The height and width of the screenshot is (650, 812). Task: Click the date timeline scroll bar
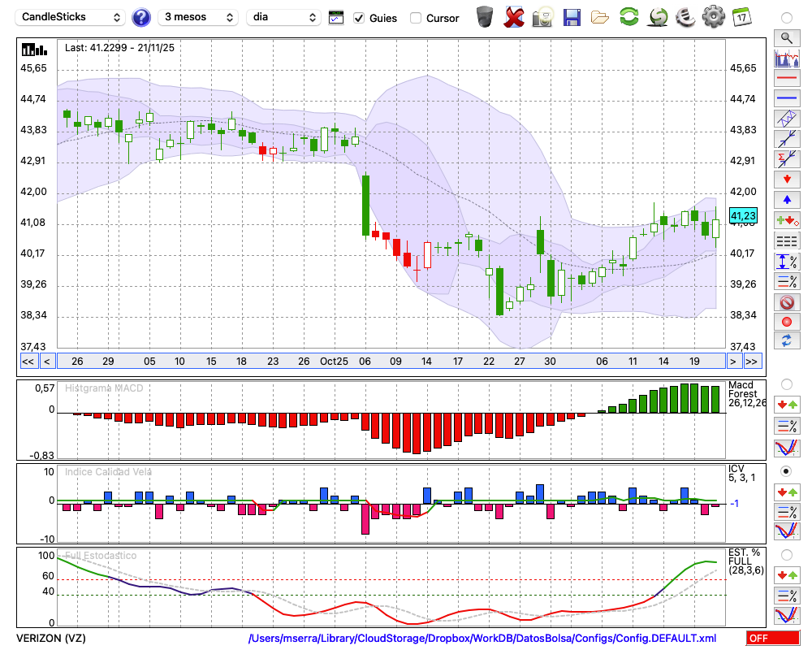[x=390, y=362]
